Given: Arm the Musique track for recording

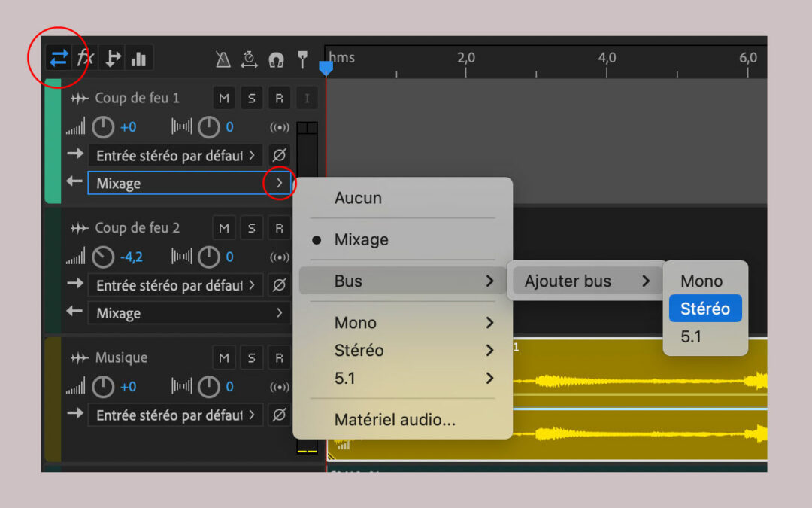Looking at the screenshot, I should pyautogui.click(x=279, y=358).
